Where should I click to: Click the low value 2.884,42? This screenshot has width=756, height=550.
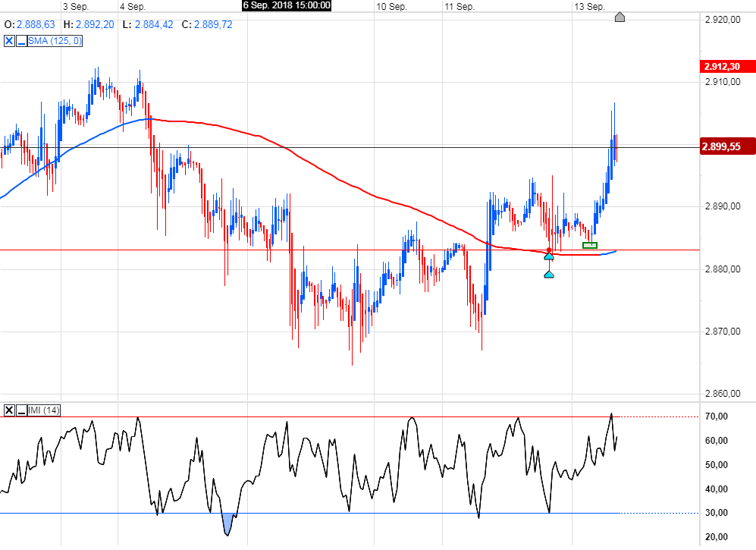click(x=154, y=24)
